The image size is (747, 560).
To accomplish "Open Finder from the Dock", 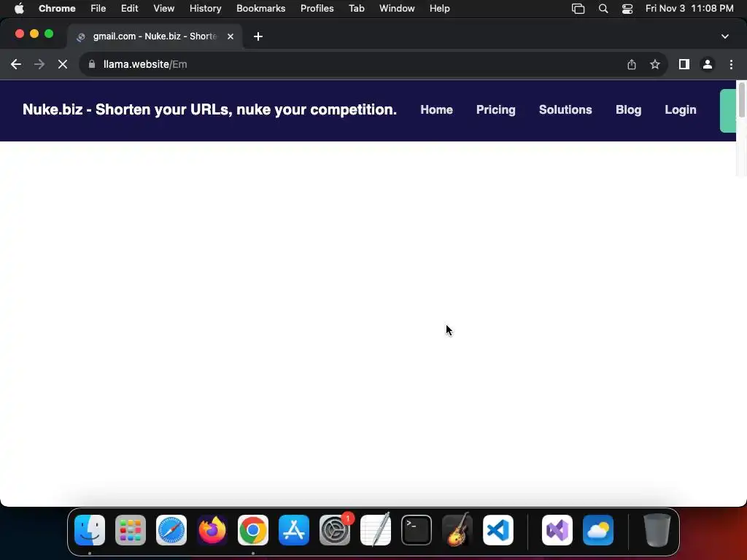I will tap(90, 530).
